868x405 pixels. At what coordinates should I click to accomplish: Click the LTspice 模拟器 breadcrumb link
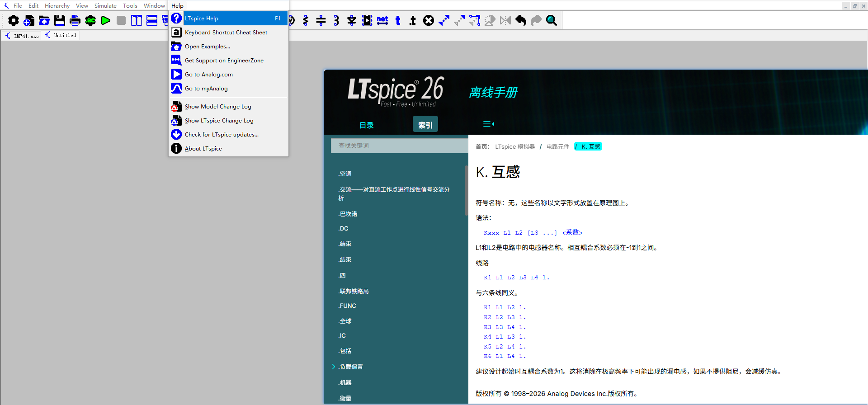(x=515, y=146)
